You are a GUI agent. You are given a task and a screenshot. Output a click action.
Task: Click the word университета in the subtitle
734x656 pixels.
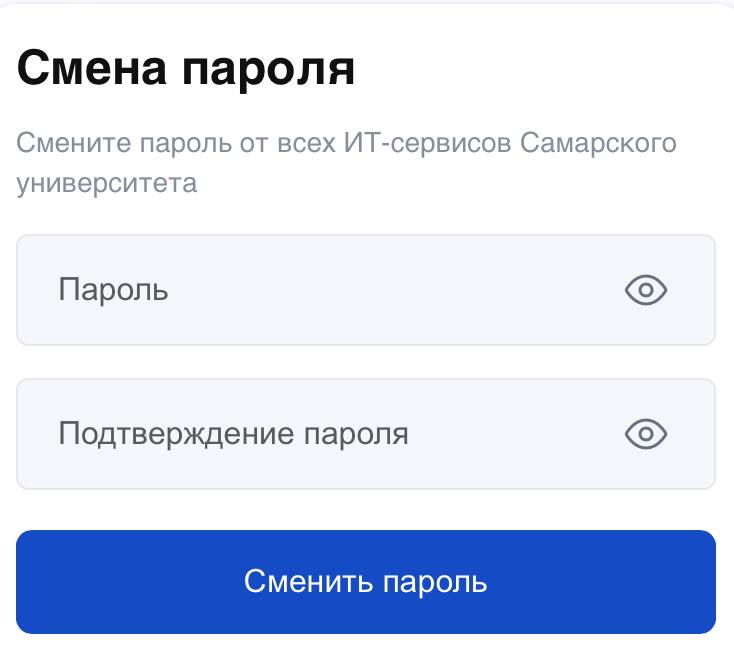pos(107,184)
